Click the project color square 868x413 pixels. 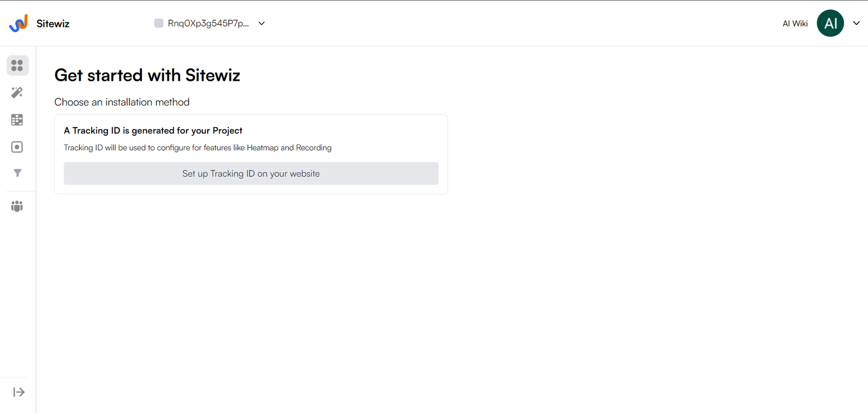[159, 23]
